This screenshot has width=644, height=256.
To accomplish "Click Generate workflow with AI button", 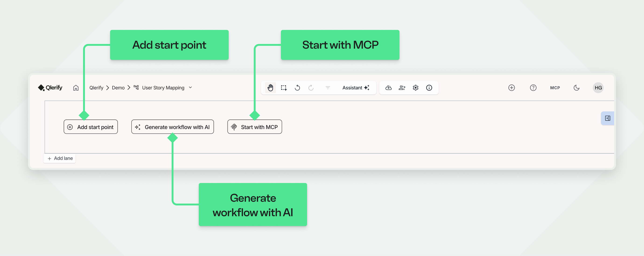I will [172, 127].
